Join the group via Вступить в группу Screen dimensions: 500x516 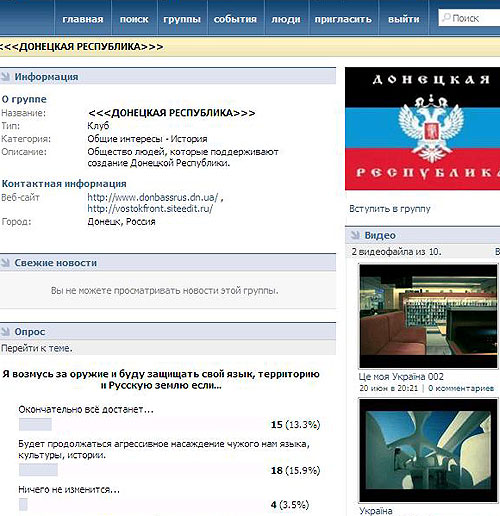390,209
